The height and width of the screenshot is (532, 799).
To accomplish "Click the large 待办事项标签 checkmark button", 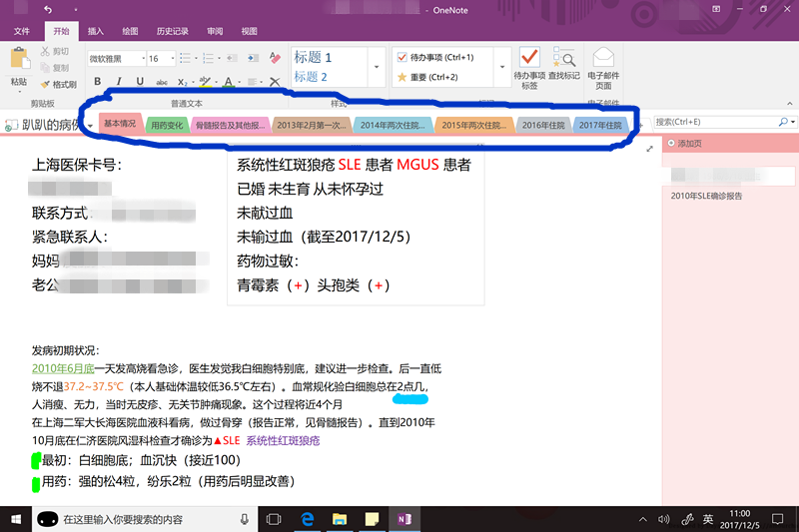I will (529, 68).
